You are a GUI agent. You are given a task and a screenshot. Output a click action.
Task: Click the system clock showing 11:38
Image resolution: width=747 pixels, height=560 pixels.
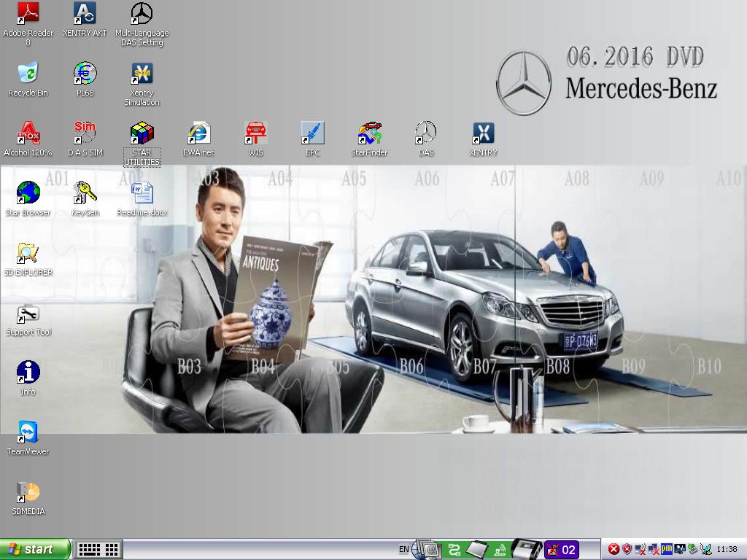(x=727, y=550)
